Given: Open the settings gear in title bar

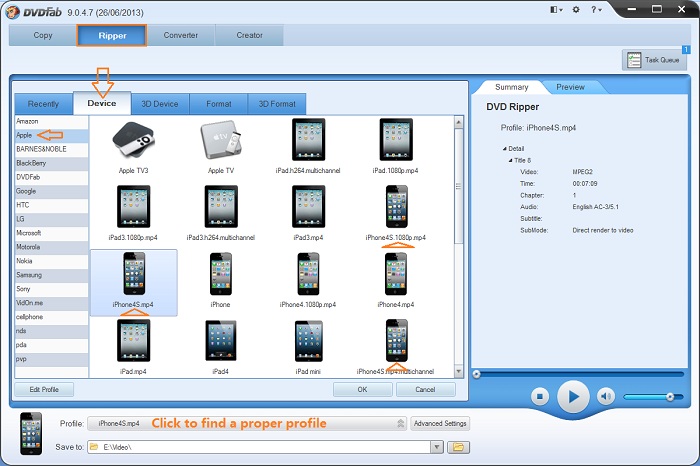Looking at the screenshot, I should pos(576,9).
